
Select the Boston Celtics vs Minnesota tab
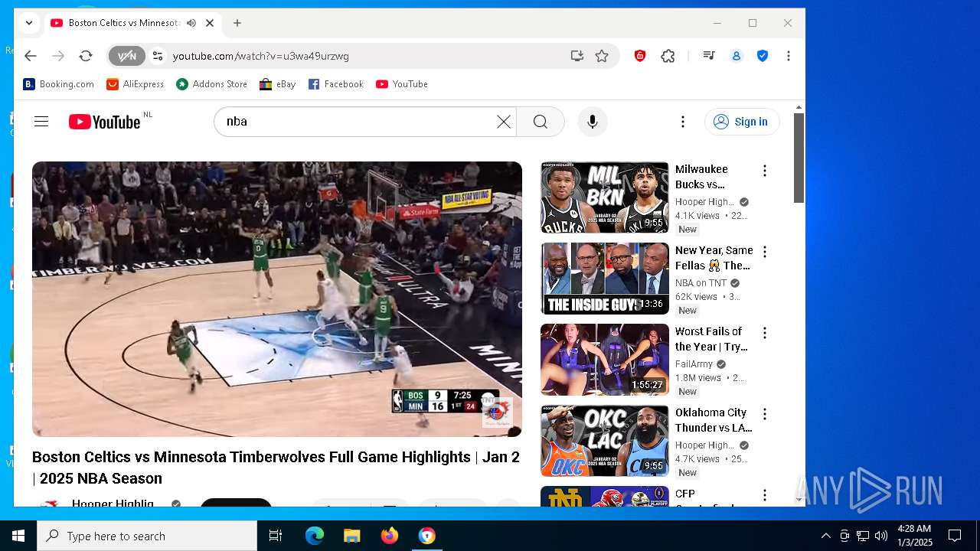point(125,23)
